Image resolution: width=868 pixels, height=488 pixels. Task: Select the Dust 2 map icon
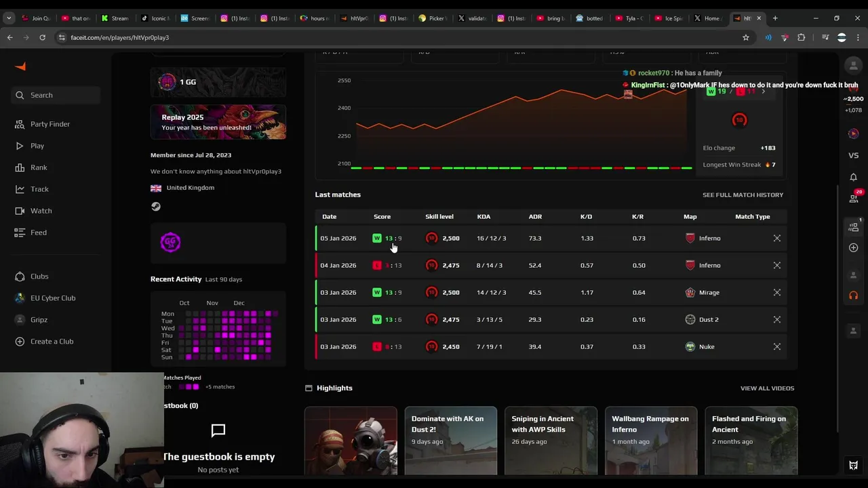[x=690, y=320]
